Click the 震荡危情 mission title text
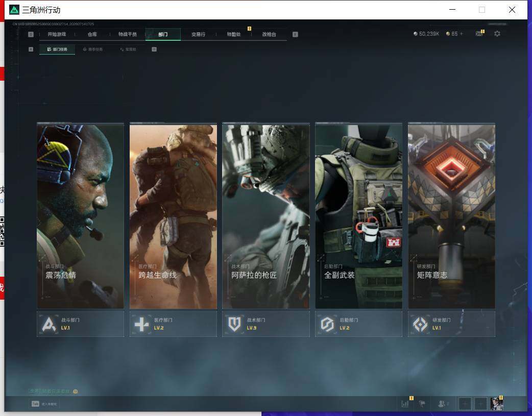Screen dimensions: 532x416 point(61,275)
